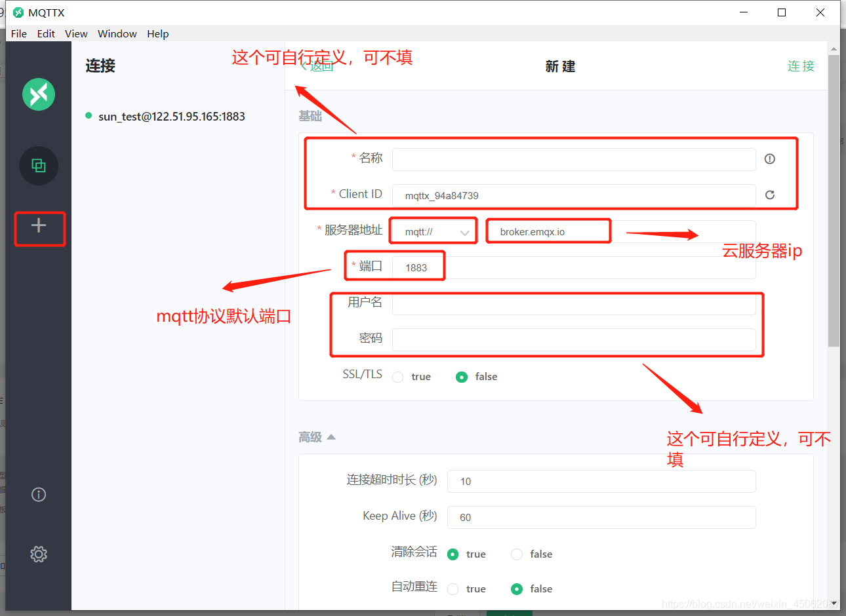The image size is (846, 616).
Task: Click the 名称 name input field
Action: (x=574, y=159)
